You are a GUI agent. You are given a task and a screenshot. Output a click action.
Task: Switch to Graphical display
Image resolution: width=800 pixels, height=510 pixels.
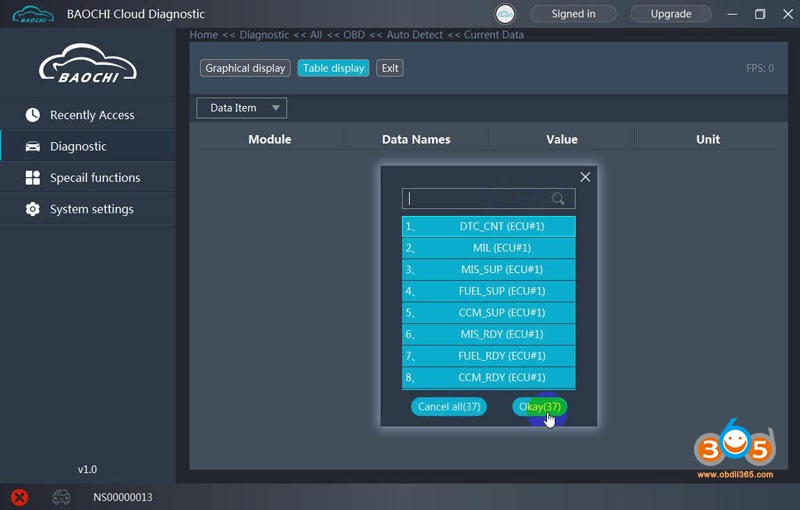pyautogui.click(x=245, y=68)
